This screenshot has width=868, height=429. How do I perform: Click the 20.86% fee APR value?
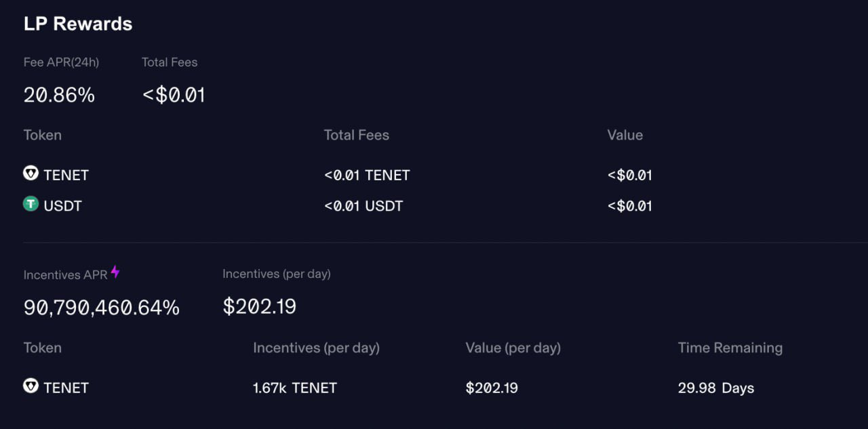(59, 96)
